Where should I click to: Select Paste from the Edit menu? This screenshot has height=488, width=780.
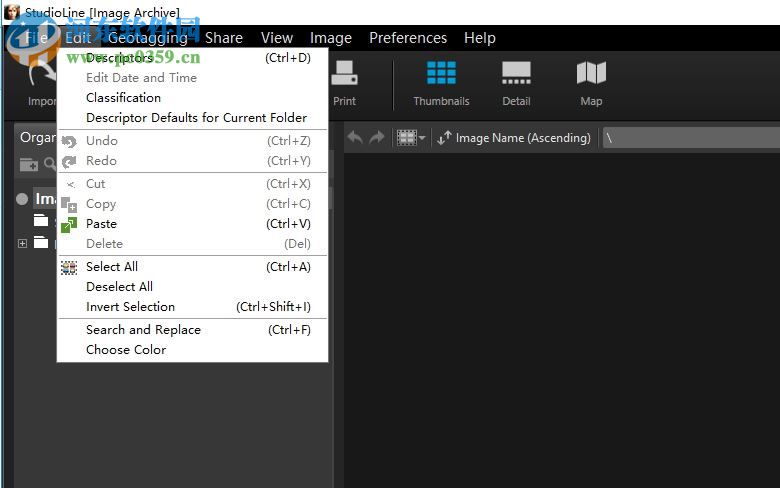pyautogui.click(x=193, y=224)
